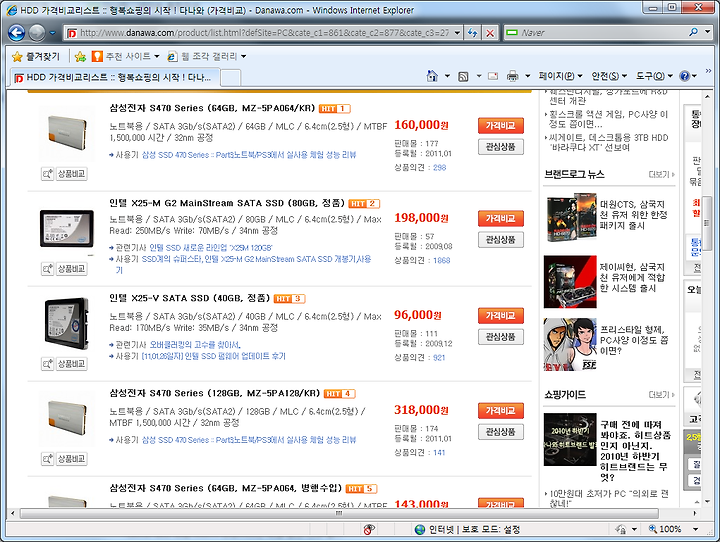The image size is (720, 542).
Task: Click the RSS feeds icon
Action: 463,76
